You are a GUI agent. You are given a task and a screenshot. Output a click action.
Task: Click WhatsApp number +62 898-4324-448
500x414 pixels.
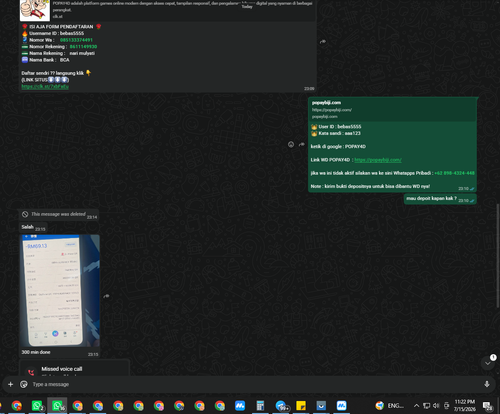pos(454,173)
